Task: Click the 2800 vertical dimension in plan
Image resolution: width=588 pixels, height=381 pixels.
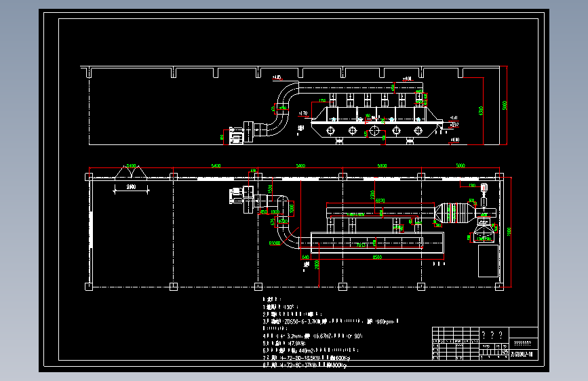Action: (x=317, y=264)
